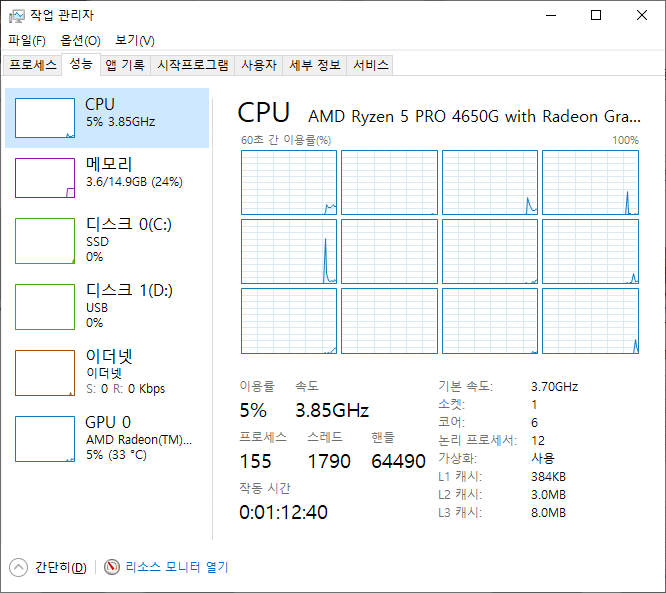Open the 옵션(O) menu
Viewport: 666px width, 593px height.
pos(80,41)
